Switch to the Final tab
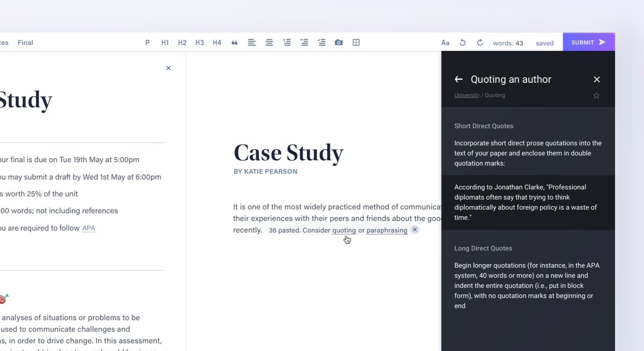 tap(25, 43)
